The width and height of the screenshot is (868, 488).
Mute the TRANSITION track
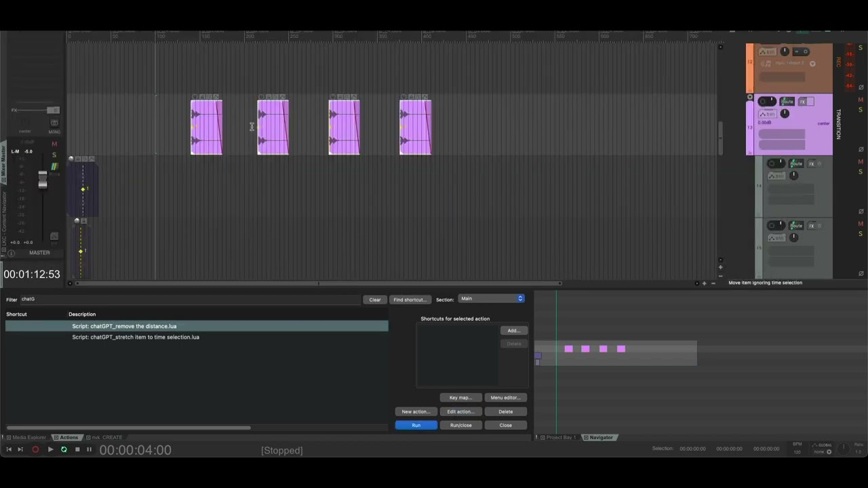(861, 100)
